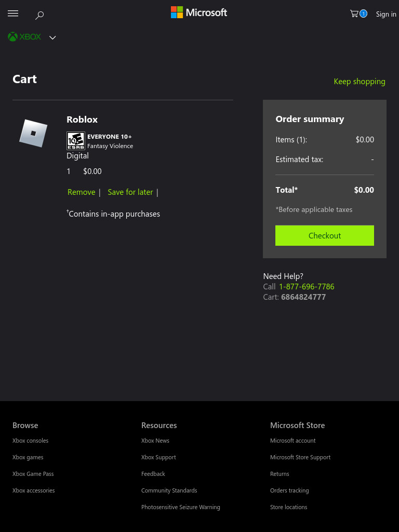The image size is (399, 532).
Task: Save Roblox for later
Action: [x=130, y=192]
